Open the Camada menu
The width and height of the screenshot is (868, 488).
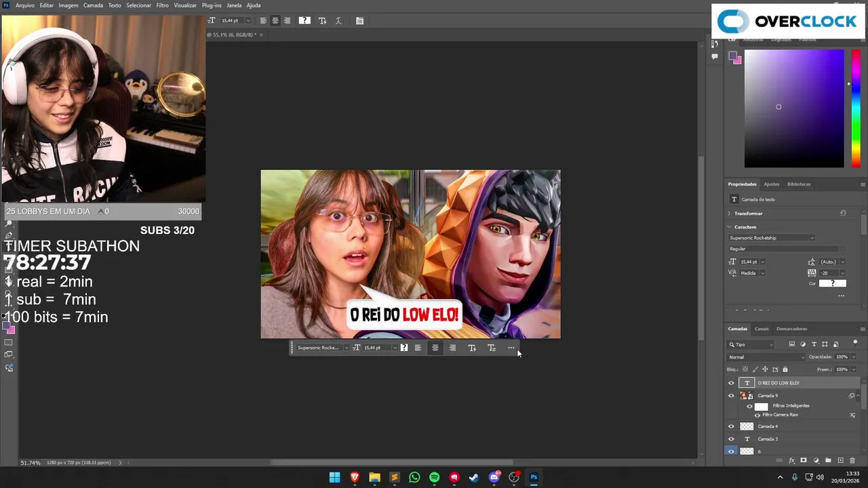click(x=93, y=5)
